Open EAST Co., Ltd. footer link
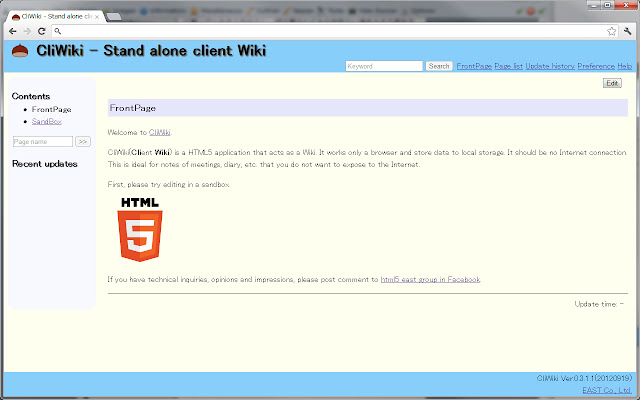Viewport: 640px width, 400px height. pyautogui.click(x=607, y=390)
